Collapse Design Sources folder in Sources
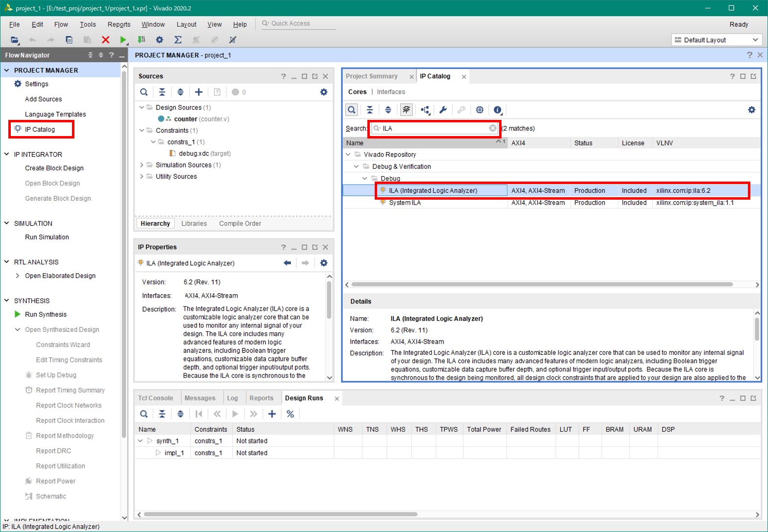768x532 pixels. pos(142,108)
